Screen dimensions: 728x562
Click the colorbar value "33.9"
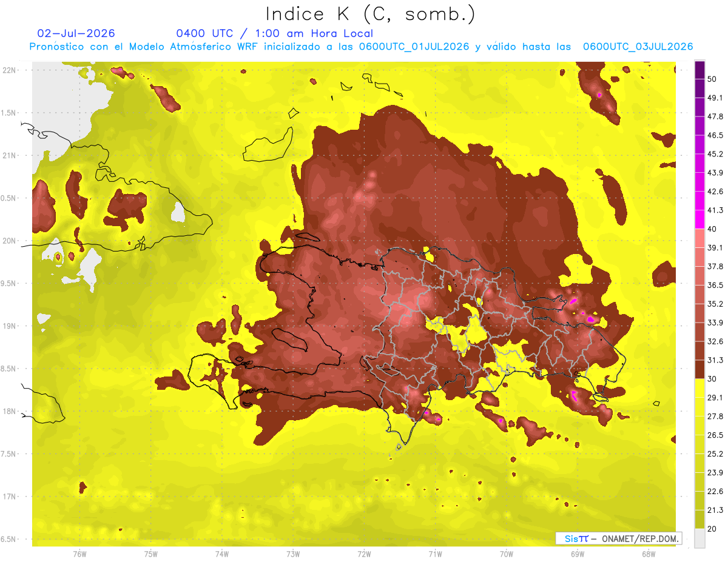click(715, 323)
